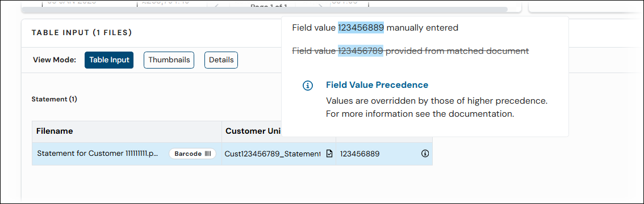Click the manually entered value 123456889 in the tooltip

(x=361, y=28)
